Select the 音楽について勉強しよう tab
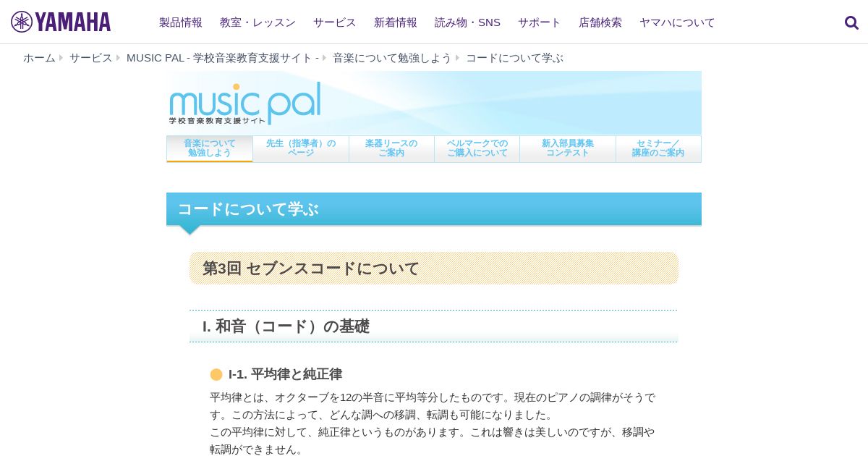868x456 pixels. [210, 148]
